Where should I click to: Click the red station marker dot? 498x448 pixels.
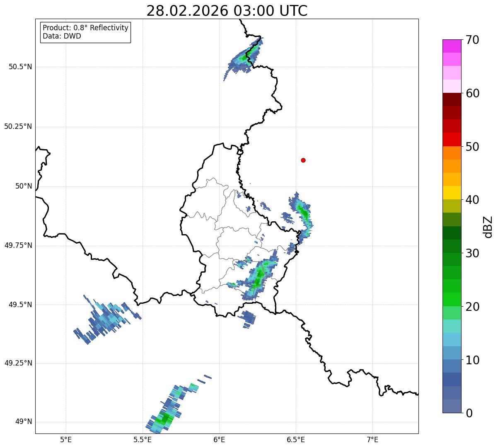tap(303, 160)
